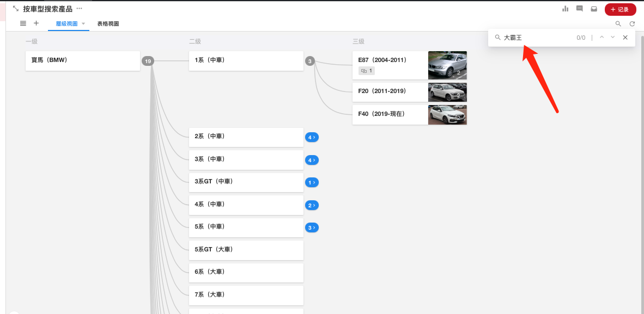Open the 層級視圖 dropdown arrow

(x=83, y=24)
